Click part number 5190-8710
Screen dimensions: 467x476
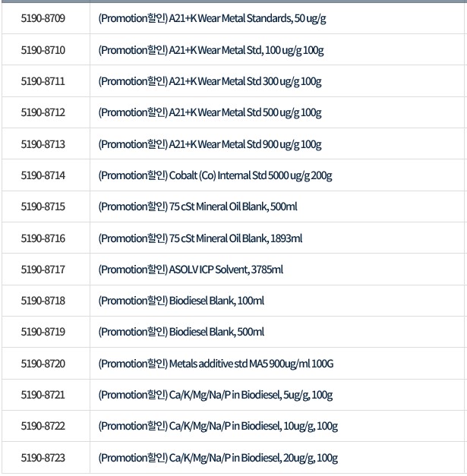tap(43, 50)
